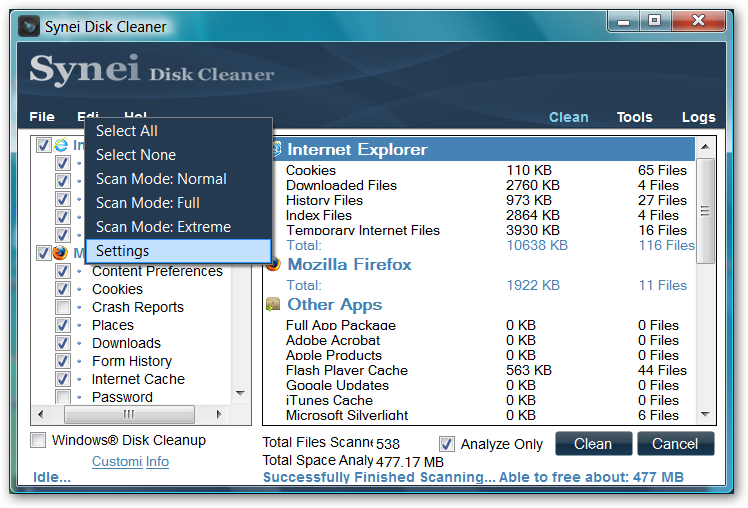The height and width of the screenshot is (508, 748).
Task: Click the Synei app icon in title bar
Action: pos(29,26)
